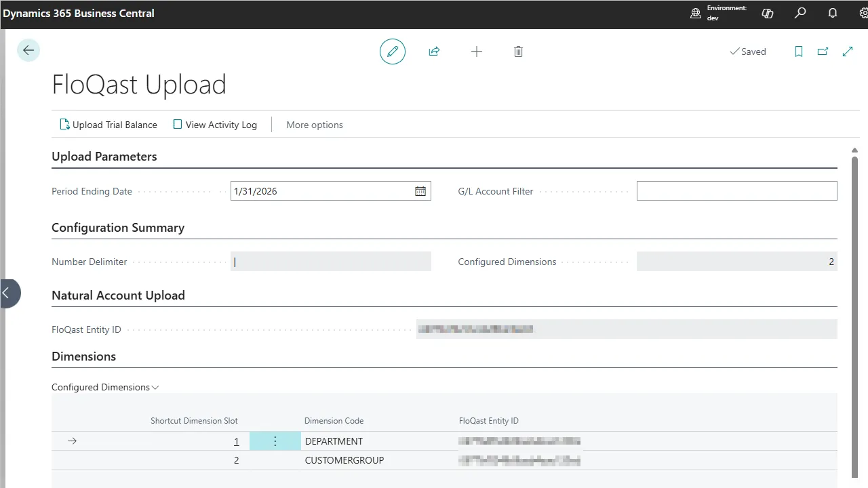Click the Configured Dimensions value field
Viewport: 868px width, 488px height.
coord(737,262)
